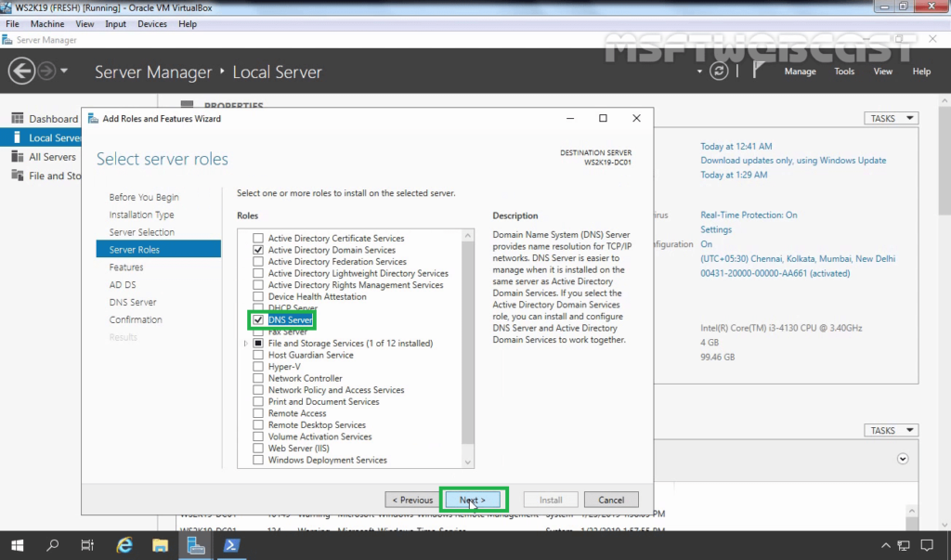951x560 pixels.
Task: Open the upper TASKS dropdown
Action: click(x=891, y=118)
